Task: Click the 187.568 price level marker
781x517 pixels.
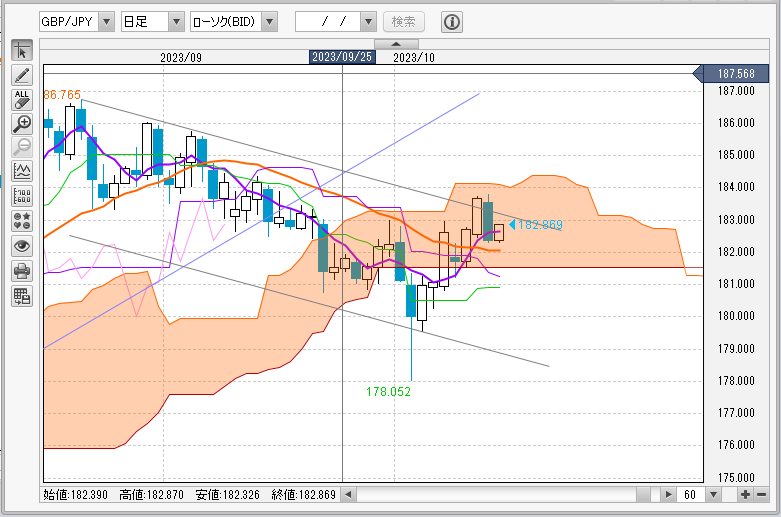Action: click(x=731, y=74)
